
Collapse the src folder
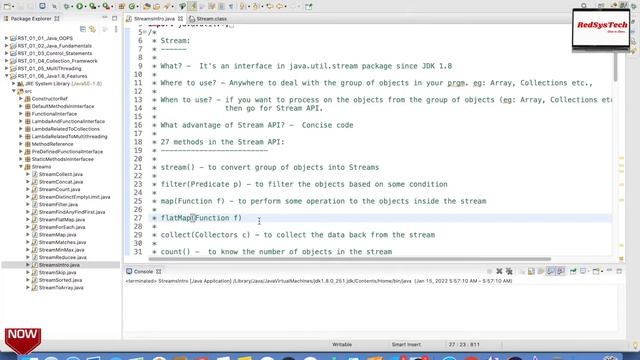click(13, 91)
